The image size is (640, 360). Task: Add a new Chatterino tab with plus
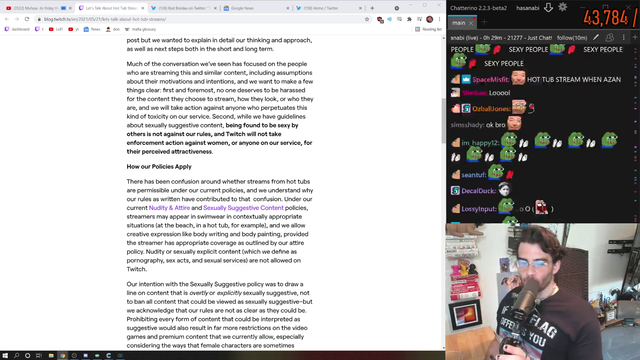(x=484, y=23)
